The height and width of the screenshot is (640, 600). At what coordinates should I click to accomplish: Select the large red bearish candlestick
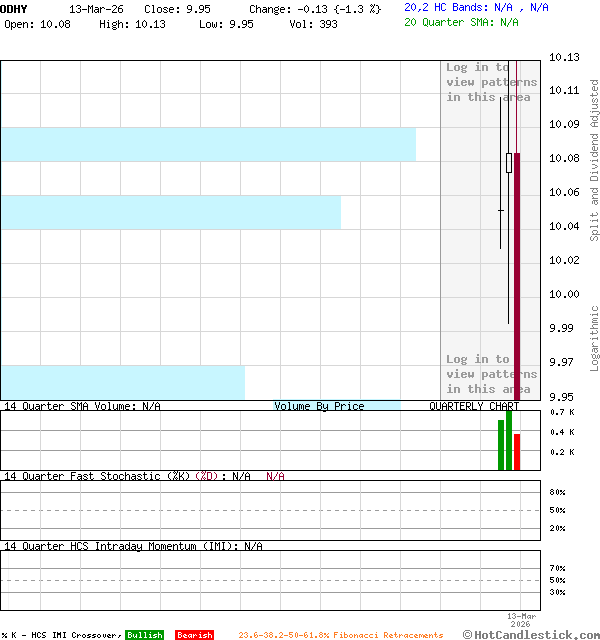coord(517,270)
